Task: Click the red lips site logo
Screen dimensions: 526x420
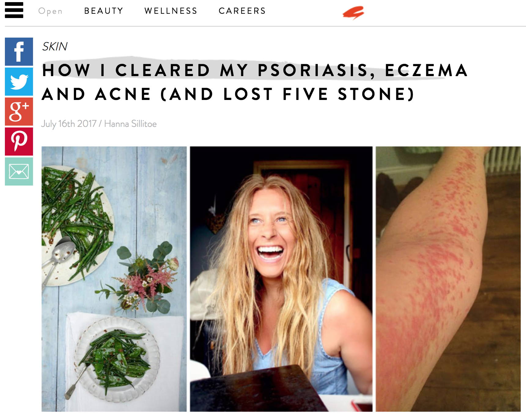Action: (x=353, y=13)
